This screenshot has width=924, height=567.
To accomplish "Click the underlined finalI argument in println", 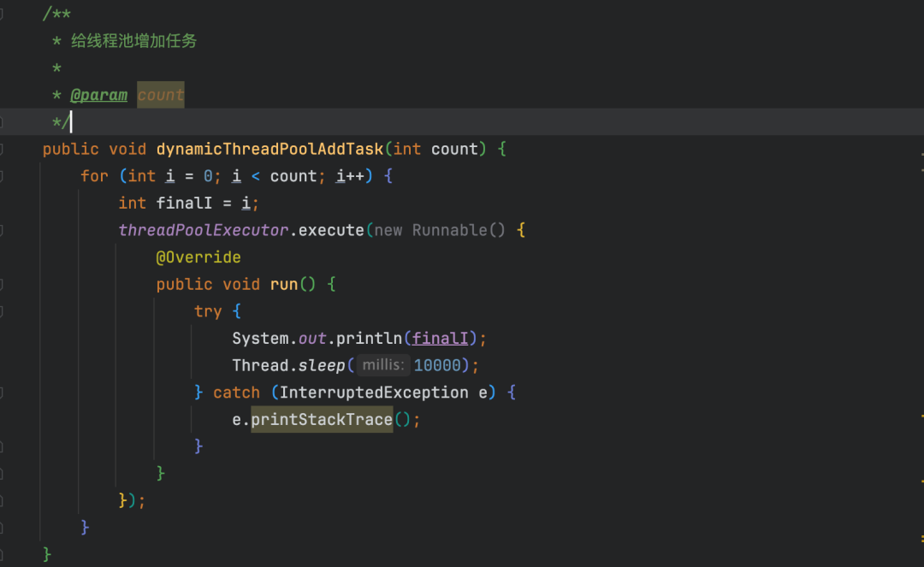I will coord(441,339).
